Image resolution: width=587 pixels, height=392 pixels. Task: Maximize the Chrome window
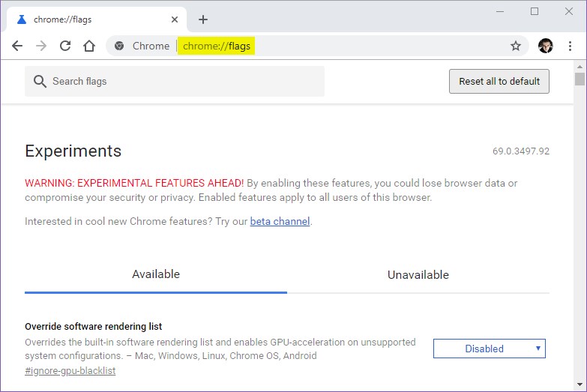[535, 11]
